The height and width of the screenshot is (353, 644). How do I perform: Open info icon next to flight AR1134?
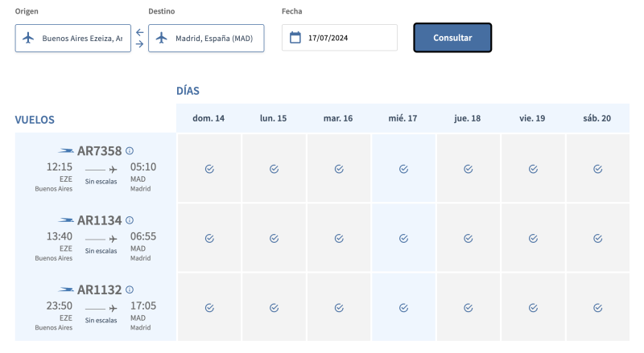point(130,220)
